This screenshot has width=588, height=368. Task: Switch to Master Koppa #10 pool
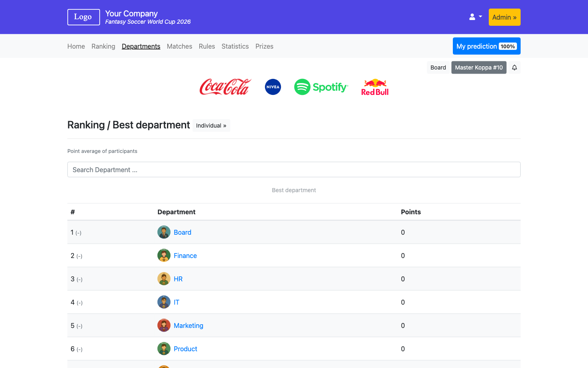tap(479, 67)
